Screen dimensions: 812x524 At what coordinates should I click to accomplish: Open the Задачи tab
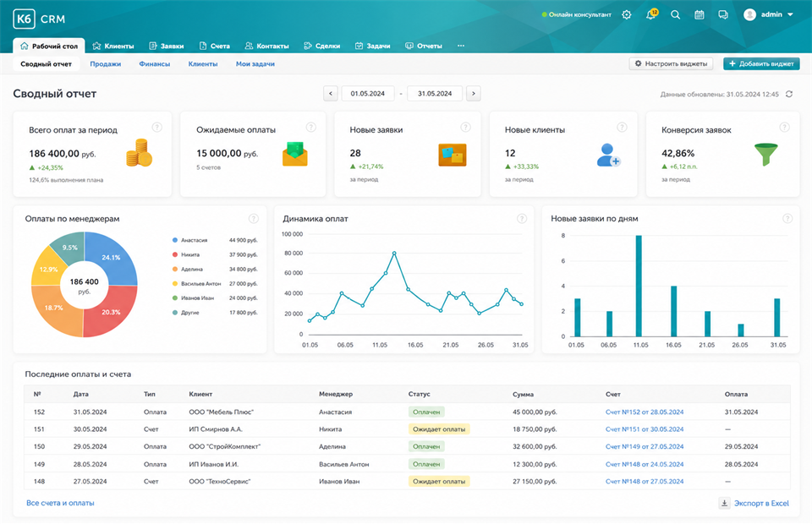click(x=372, y=46)
